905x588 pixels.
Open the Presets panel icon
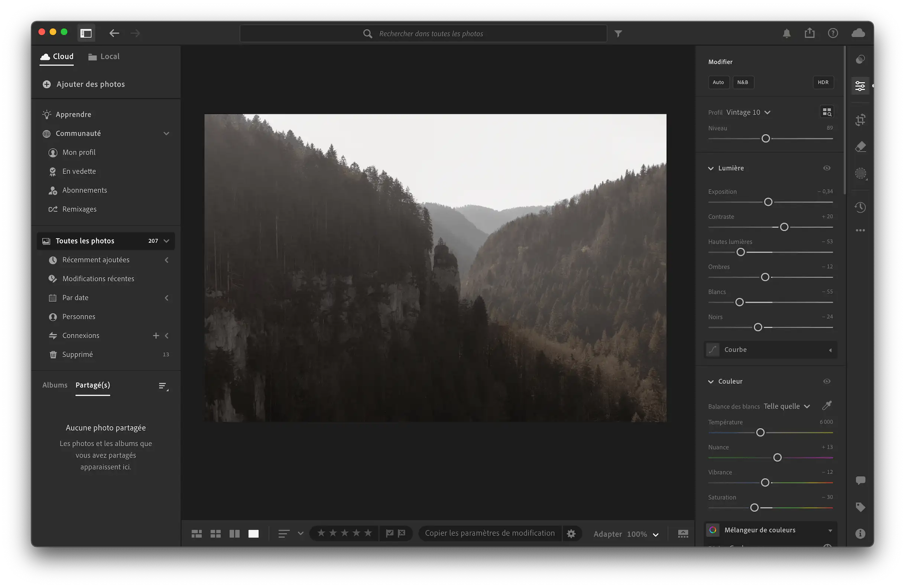(860, 59)
